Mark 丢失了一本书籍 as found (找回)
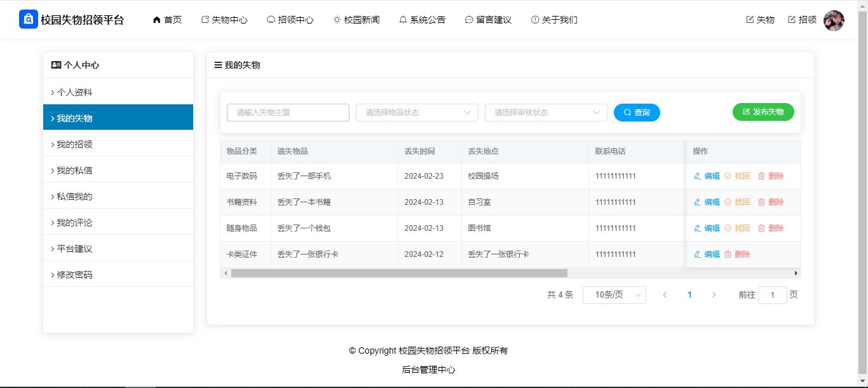Screen dimensions: 868x388 pos(737,202)
